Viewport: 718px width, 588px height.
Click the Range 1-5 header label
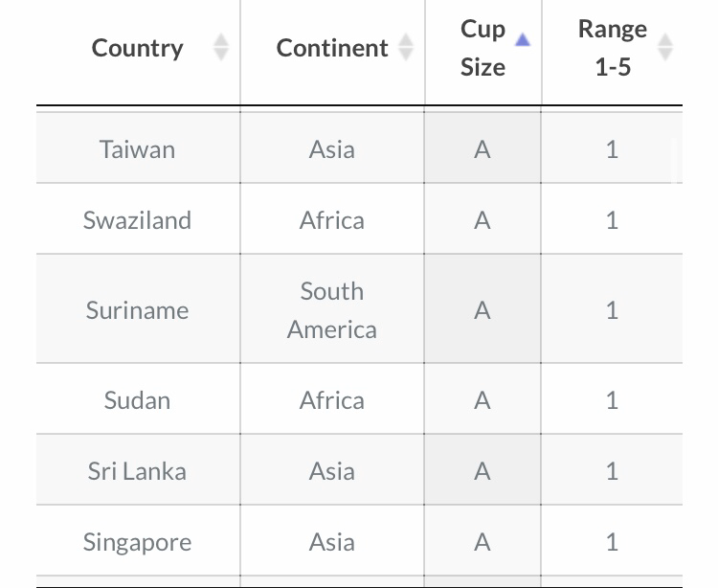[x=613, y=48]
